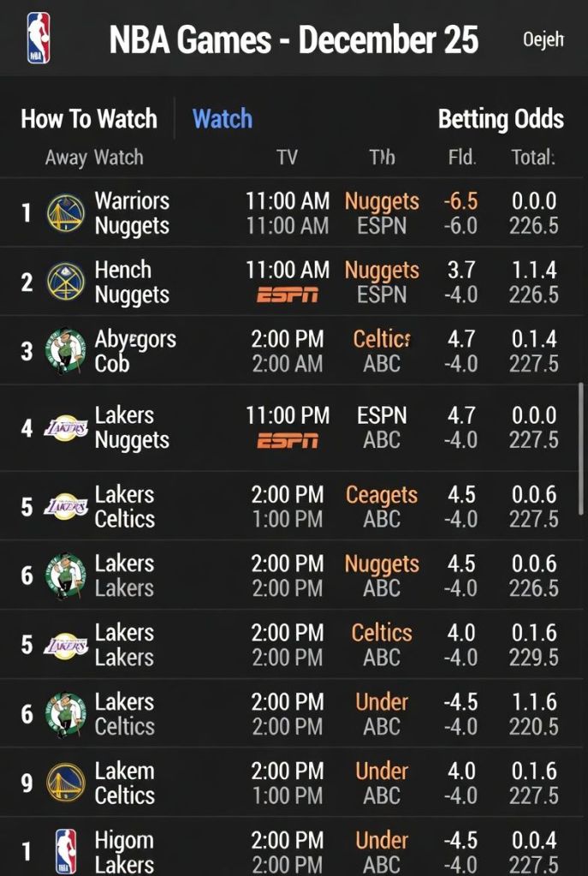Click Warriors logo in row 1
This screenshot has height=876, width=588.
coord(66,213)
